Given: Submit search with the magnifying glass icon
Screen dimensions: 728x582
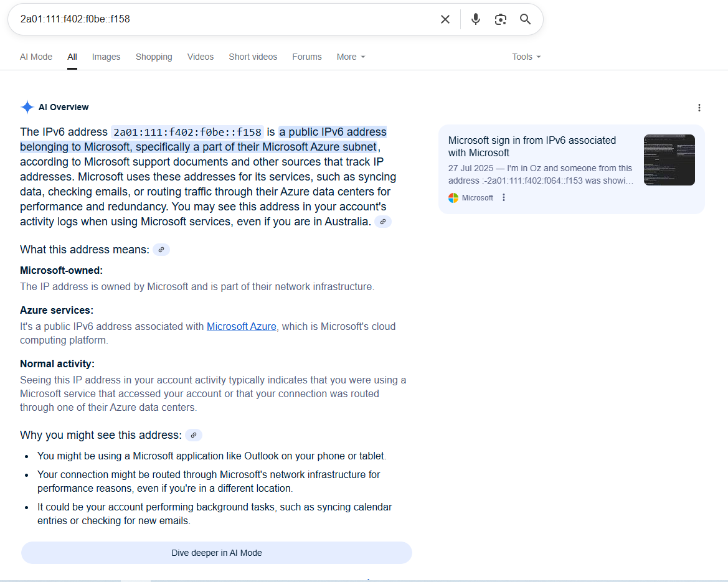Looking at the screenshot, I should (525, 19).
